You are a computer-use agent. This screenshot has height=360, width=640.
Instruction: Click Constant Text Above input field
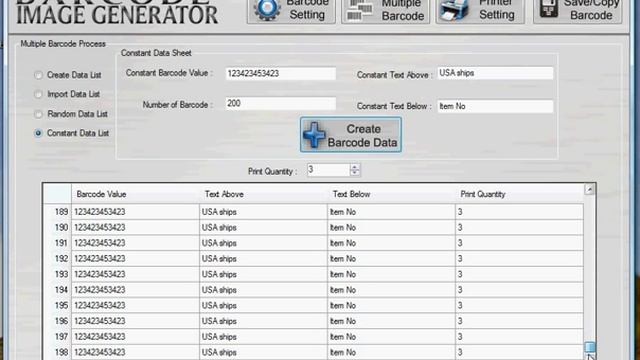(x=495, y=73)
